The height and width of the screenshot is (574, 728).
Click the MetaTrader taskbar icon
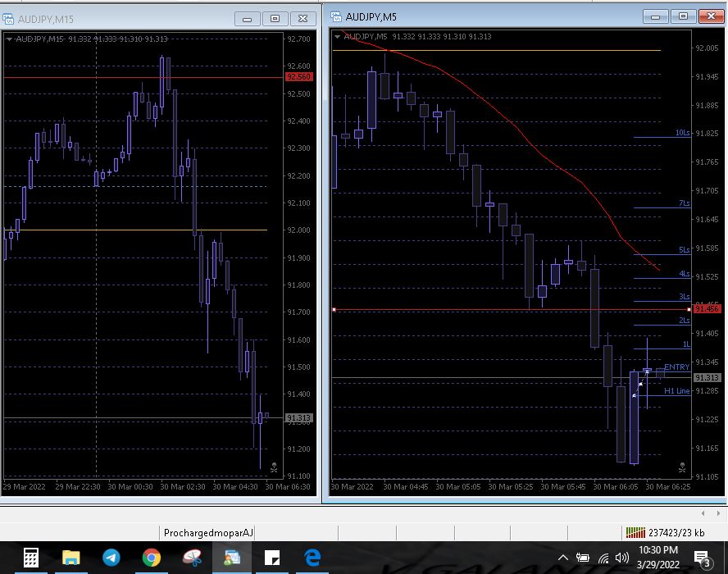point(232,558)
